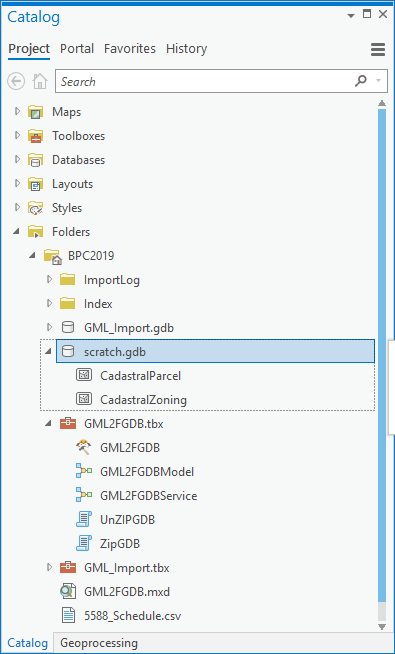Click the BPC2019 home folder icon
The image size is (395, 654).
pyautogui.click(x=52, y=256)
